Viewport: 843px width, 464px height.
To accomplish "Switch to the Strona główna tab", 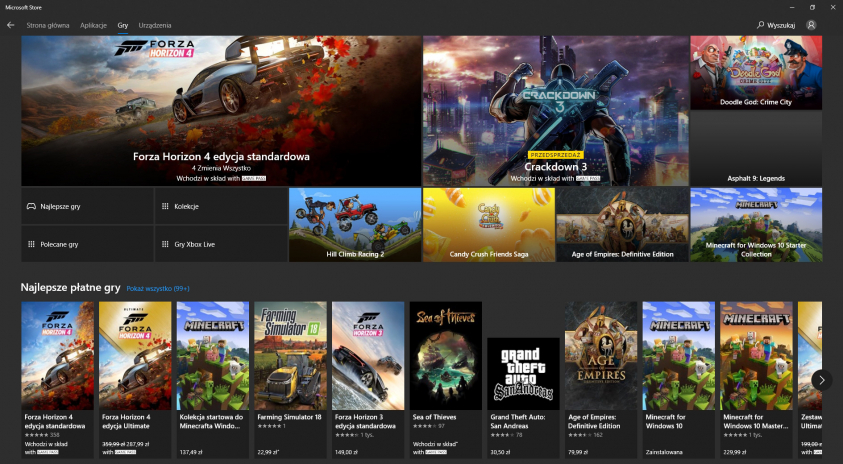I will [48, 24].
